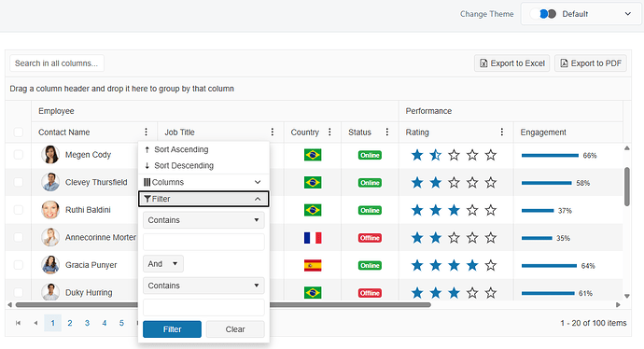Click Gracia Punyer's 64% engagement bar
The image size is (644, 349).
click(549, 265)
